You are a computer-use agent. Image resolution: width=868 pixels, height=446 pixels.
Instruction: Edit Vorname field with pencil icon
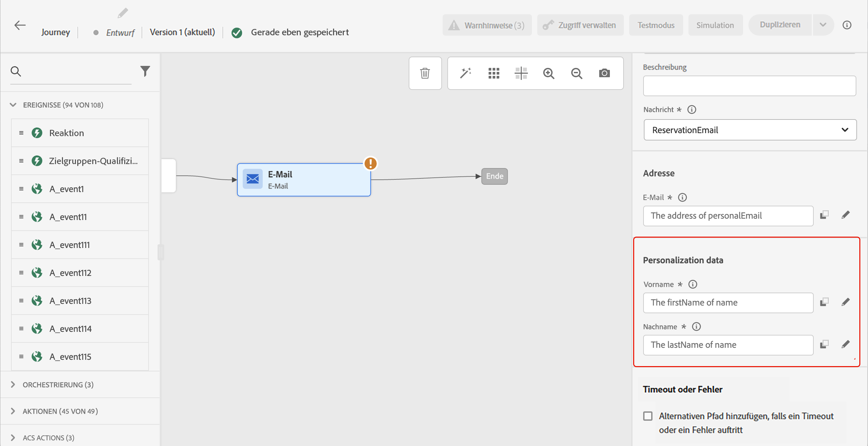[845, 302]
